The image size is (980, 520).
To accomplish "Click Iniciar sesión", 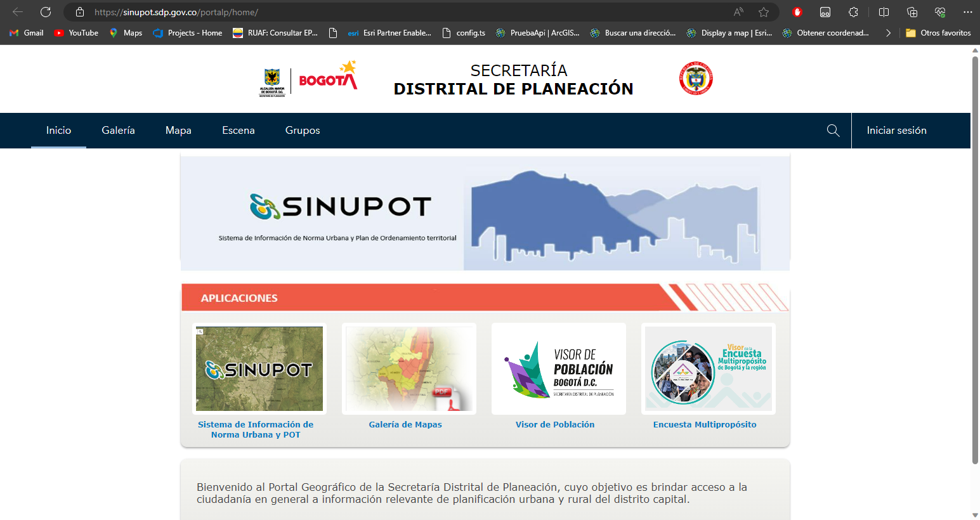I will (897, 131).
